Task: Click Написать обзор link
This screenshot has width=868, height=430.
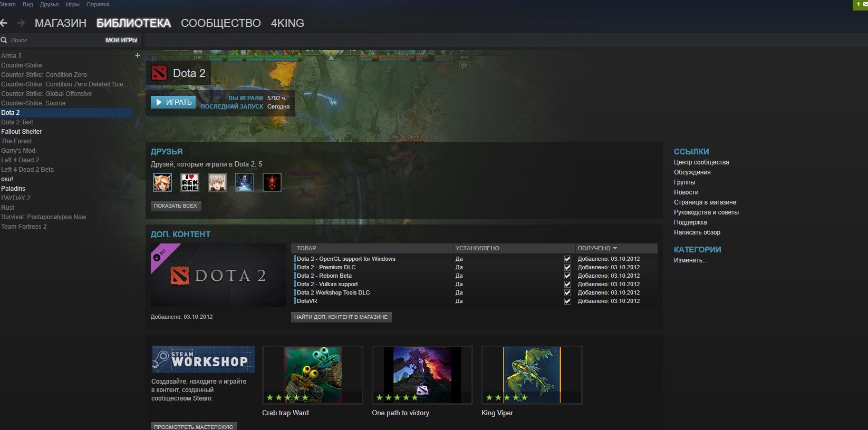Action: point(697,232)
